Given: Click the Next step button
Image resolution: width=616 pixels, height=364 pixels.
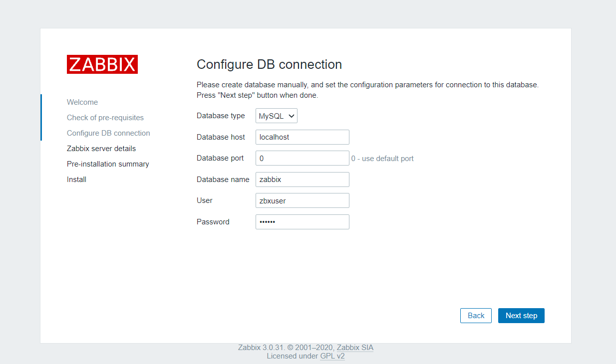Looking at the screenshot, I should pyautogui.click(x=521, y=316).
